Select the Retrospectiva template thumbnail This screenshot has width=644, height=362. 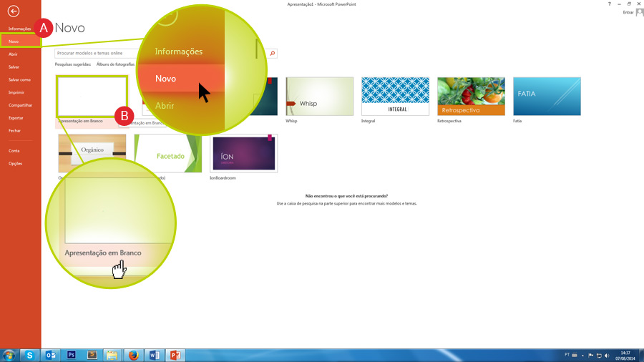coord(471,96)
